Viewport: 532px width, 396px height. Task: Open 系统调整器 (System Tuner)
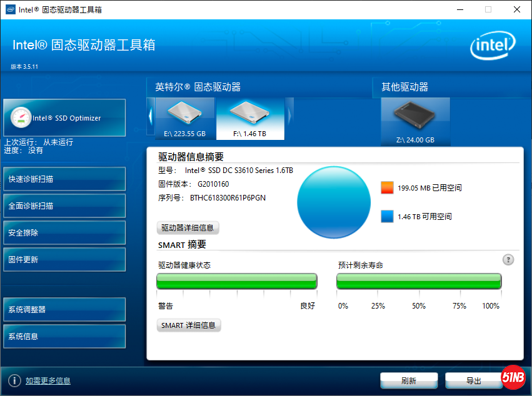[x=64, y=309]
